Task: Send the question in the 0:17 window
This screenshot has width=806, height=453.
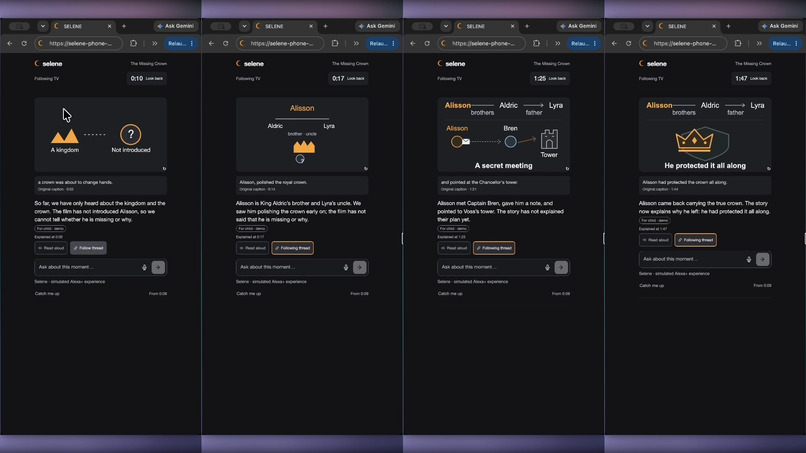Action: [x=360, y=267]
